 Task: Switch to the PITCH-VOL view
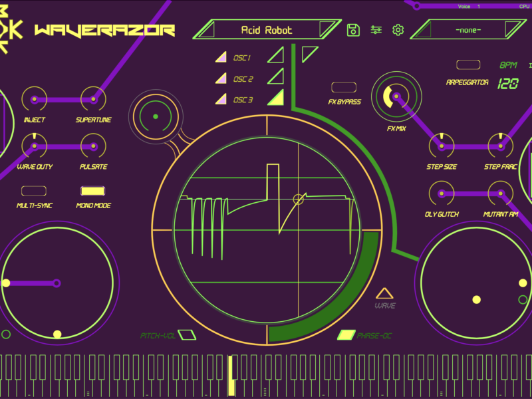pyautogui.click(x=188, y=335)
